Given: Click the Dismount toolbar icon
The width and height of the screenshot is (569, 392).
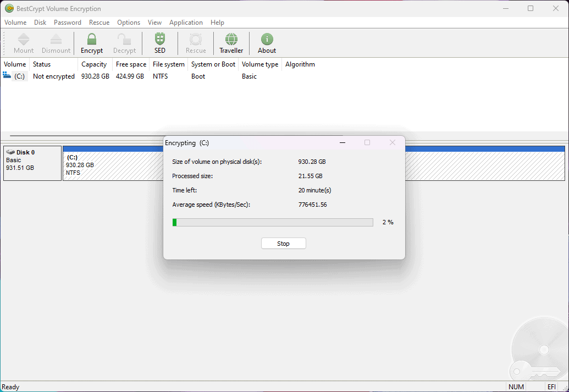Looking at the screenshot, I should point(56,39).
